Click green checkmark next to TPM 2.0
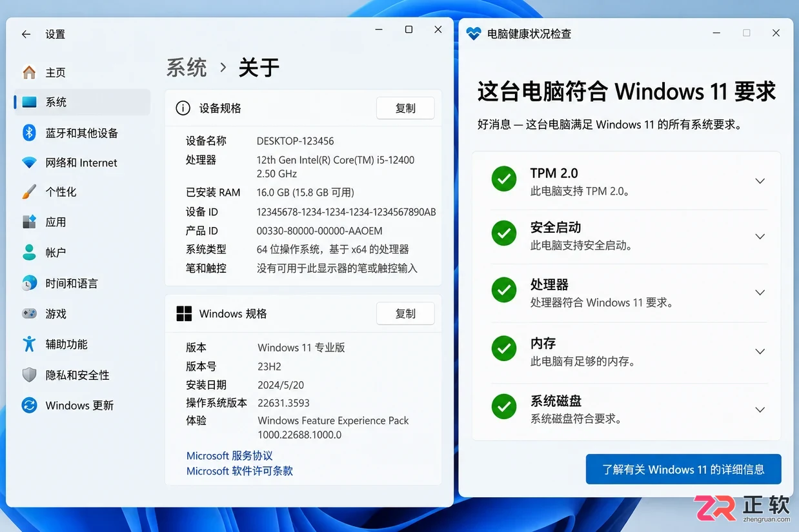Viewport: 799px width, 532px height. pyautogui.click(x=504, y=179)
